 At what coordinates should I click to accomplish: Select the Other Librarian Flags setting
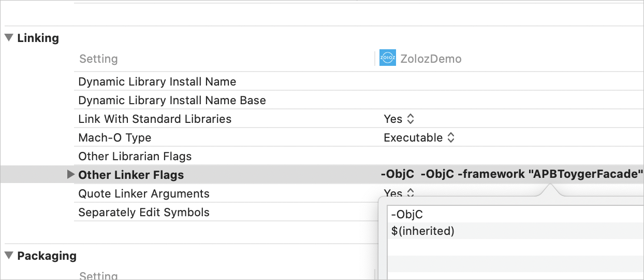click(135, 156)
